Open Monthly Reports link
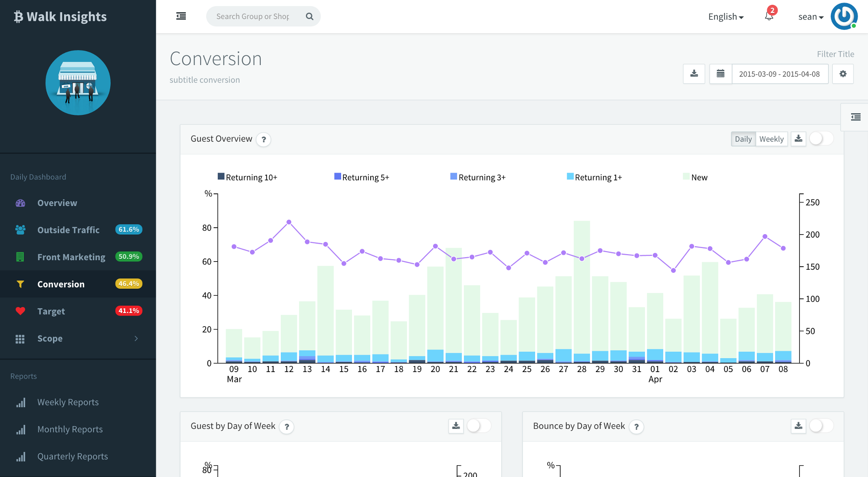This screenshot has width=868, height=477. click(70, 429)
